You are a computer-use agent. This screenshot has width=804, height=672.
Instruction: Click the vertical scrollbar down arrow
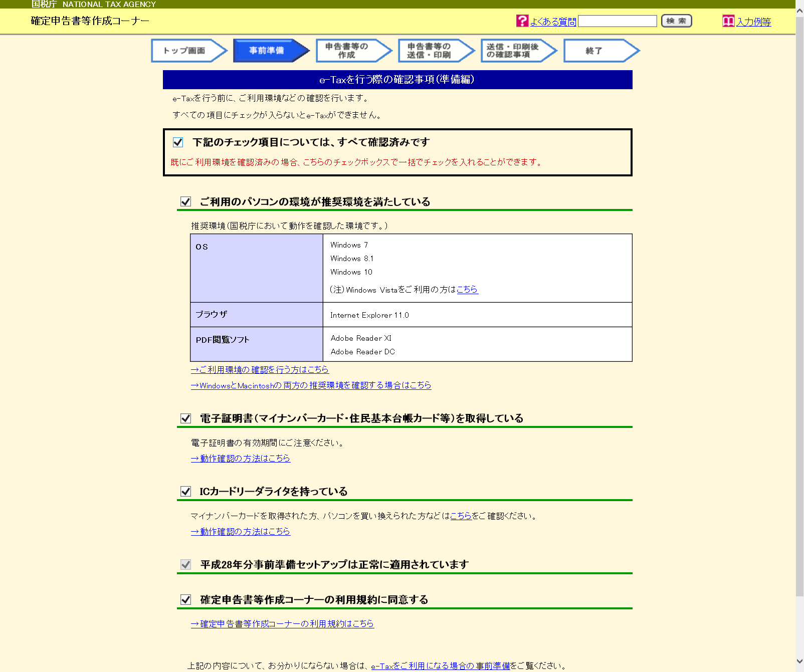click(799, 662)
